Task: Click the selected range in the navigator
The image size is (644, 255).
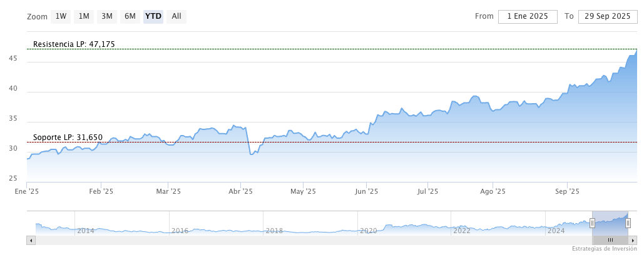Action: coord(610,223)
